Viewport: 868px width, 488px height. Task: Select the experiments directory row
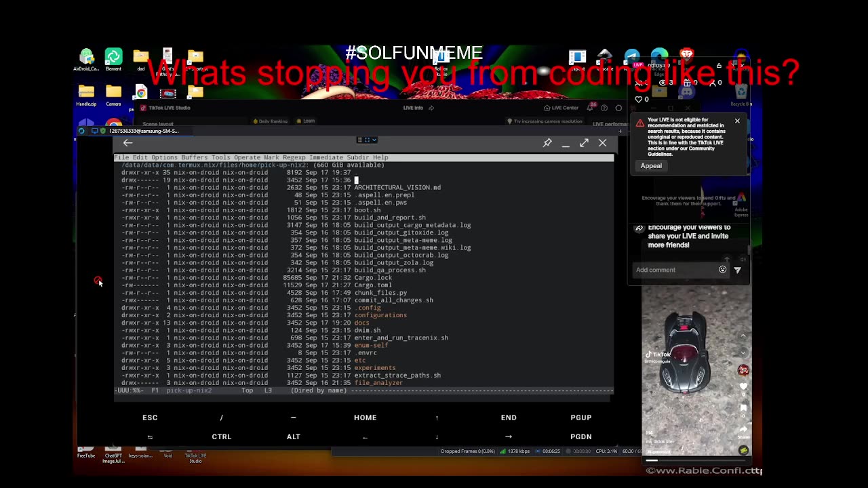(x=258, y=367)
